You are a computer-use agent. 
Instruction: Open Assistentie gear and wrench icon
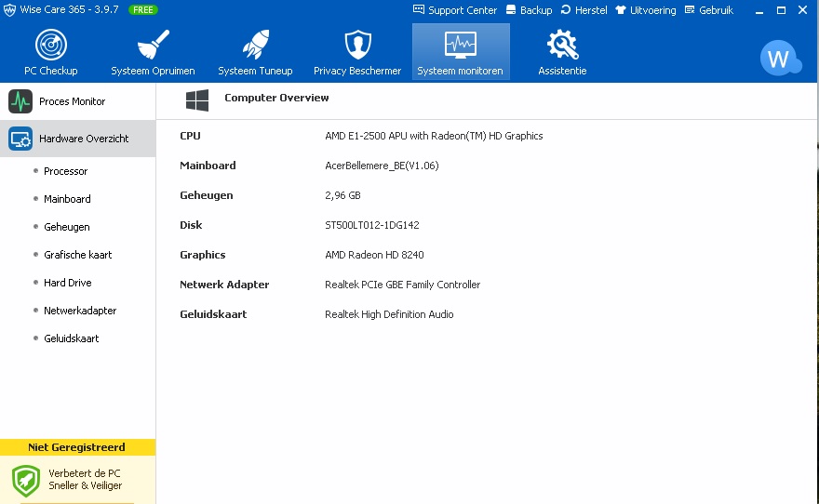(x=562, y=45)
